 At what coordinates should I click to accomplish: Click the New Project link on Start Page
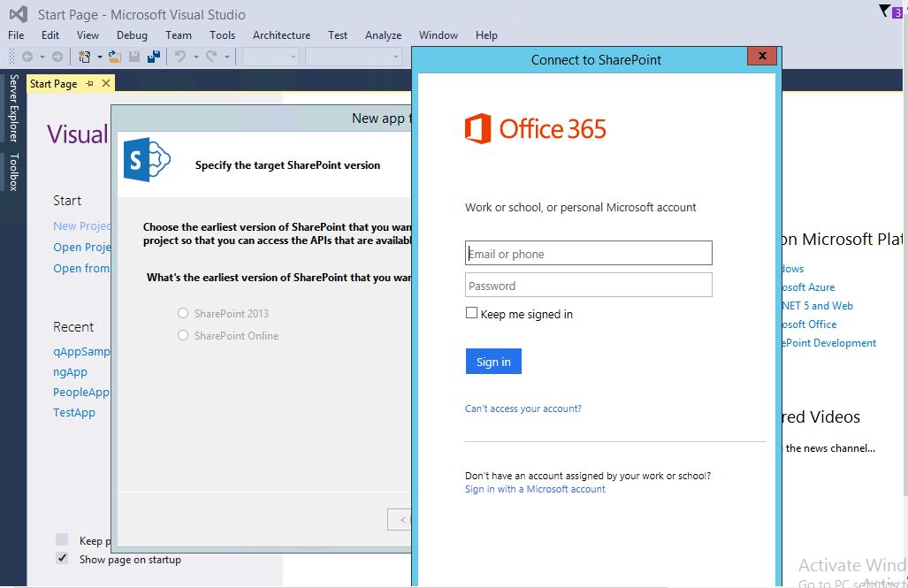(x=81, y=226)
